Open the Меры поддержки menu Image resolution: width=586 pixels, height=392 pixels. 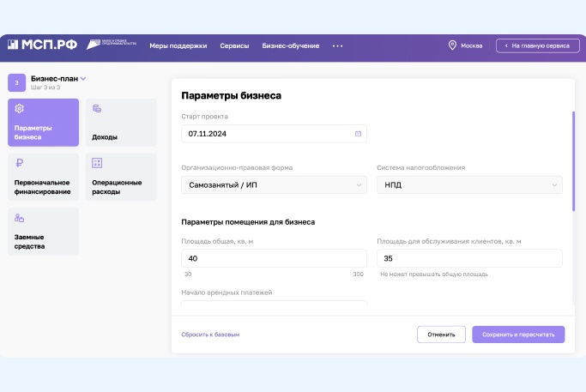point(178,45)
